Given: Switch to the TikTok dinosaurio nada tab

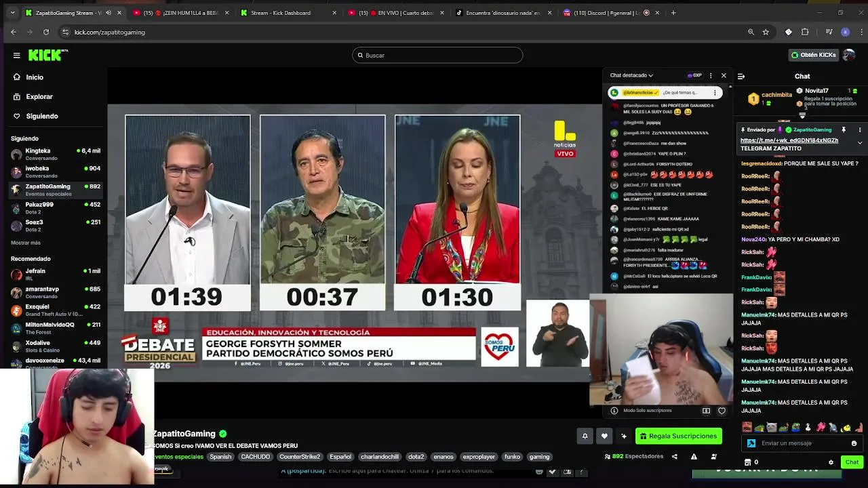Looking at the screenshot, I should (x=505, y=13).
